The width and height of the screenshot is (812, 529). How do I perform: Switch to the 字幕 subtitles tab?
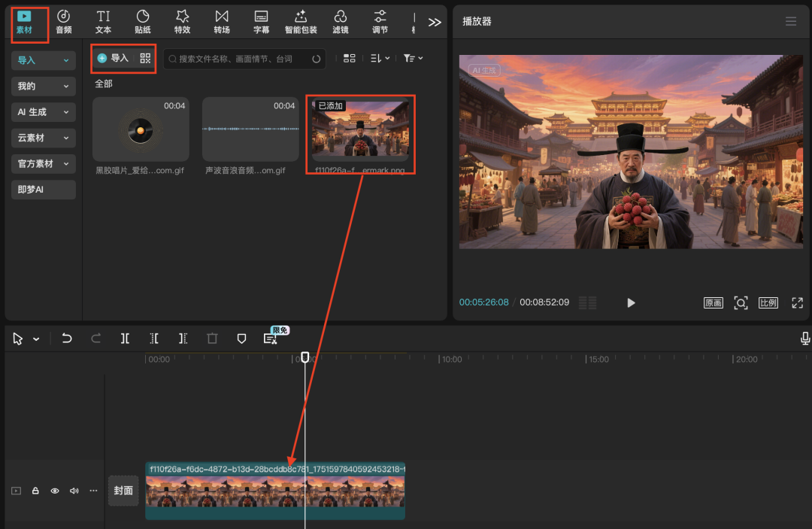coord(261,22)
